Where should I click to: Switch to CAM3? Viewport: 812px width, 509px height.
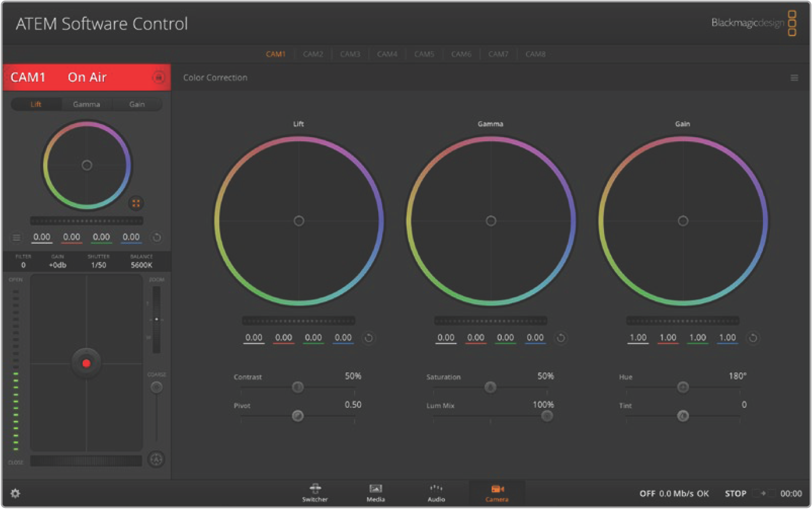[x=350, y=54]
